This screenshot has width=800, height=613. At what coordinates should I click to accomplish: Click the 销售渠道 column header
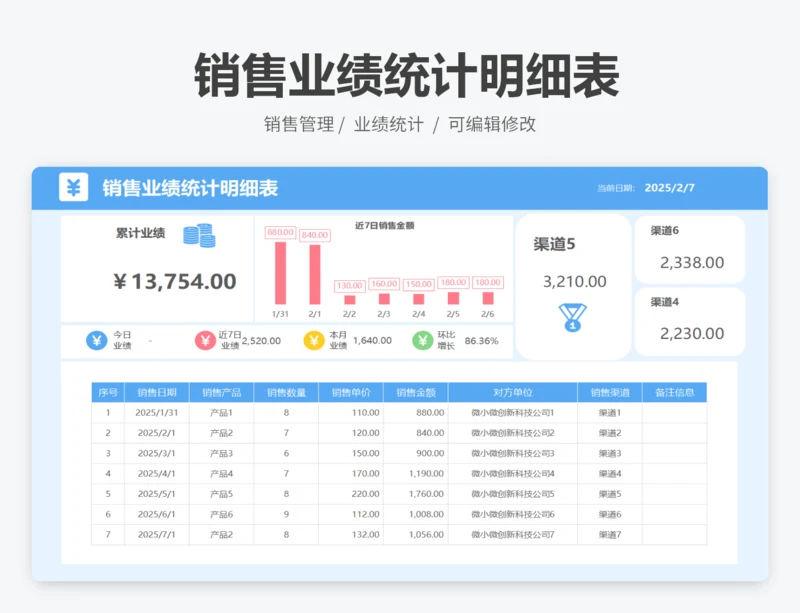[610, 393]
